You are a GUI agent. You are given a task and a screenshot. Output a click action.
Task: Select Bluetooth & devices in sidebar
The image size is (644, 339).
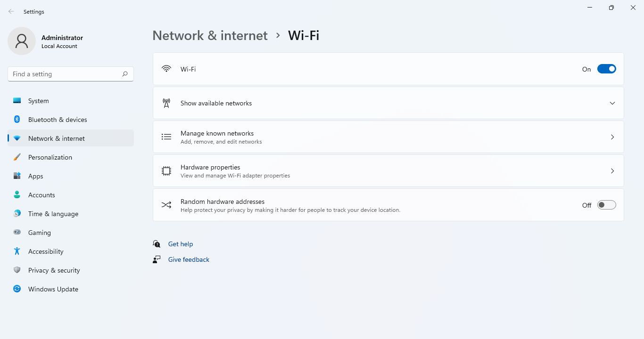58,119
